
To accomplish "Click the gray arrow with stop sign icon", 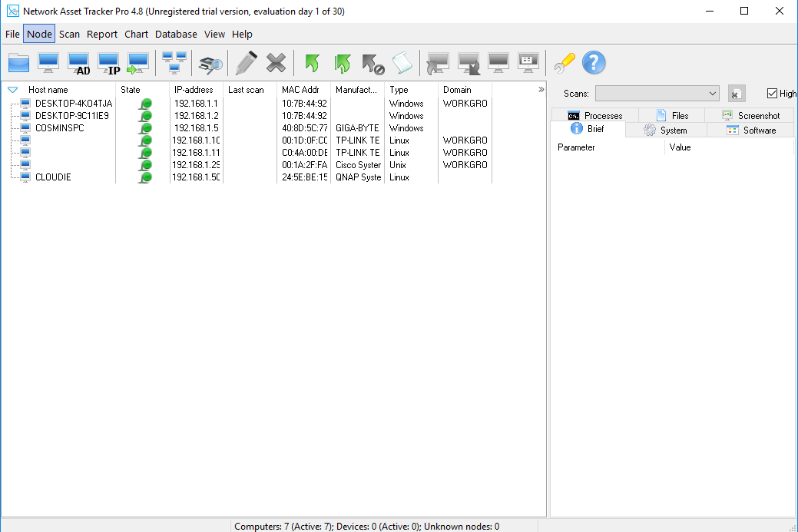I will click(373, 64).
